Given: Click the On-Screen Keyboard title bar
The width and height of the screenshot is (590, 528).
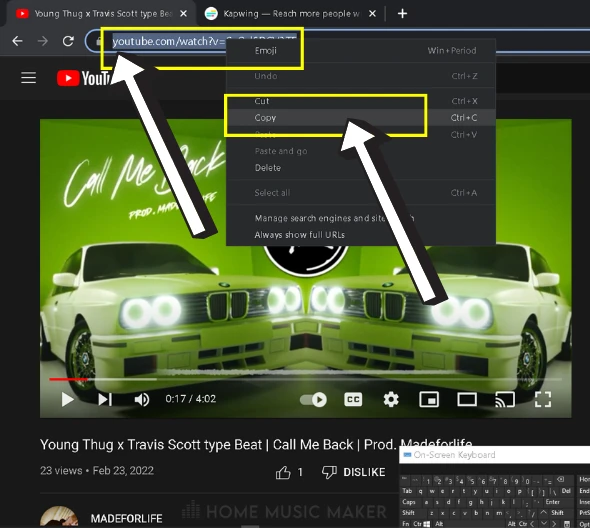Looking at the screenshot, I should click(x=494, y=455).
